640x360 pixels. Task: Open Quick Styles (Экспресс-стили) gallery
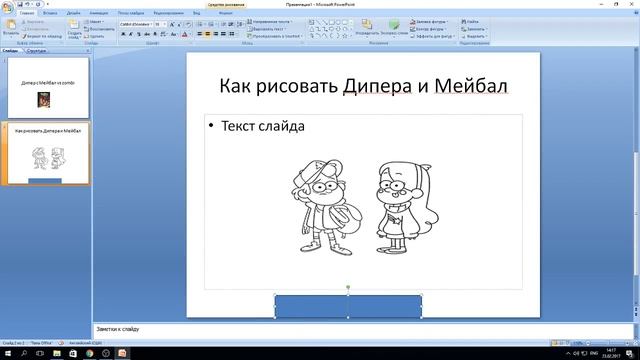point(394,28)
